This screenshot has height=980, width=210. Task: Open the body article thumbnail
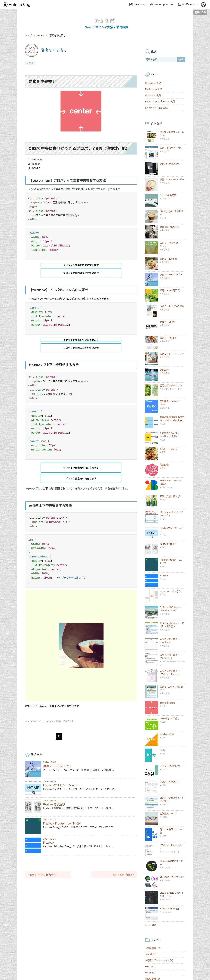(151, 755)
